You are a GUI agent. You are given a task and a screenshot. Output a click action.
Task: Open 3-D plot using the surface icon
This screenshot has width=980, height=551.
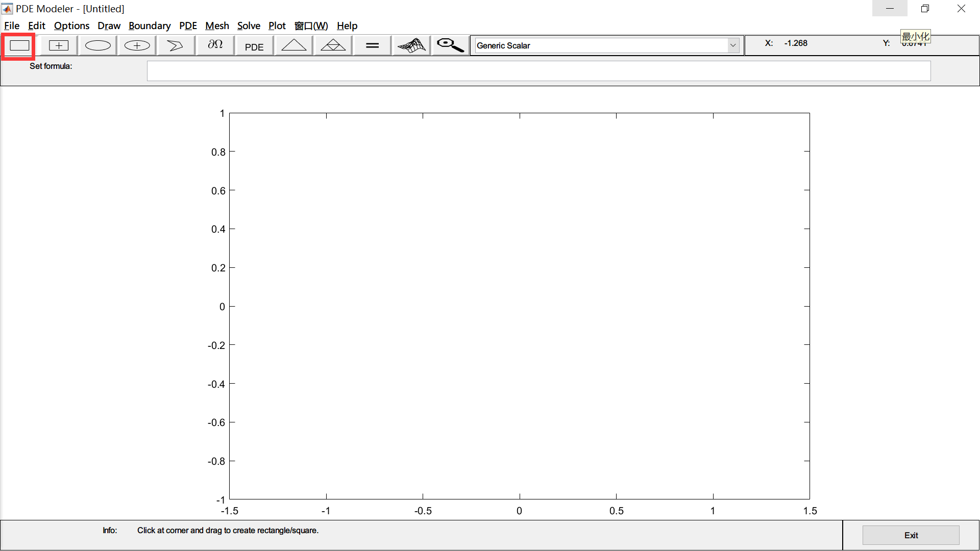click(411, 45)
